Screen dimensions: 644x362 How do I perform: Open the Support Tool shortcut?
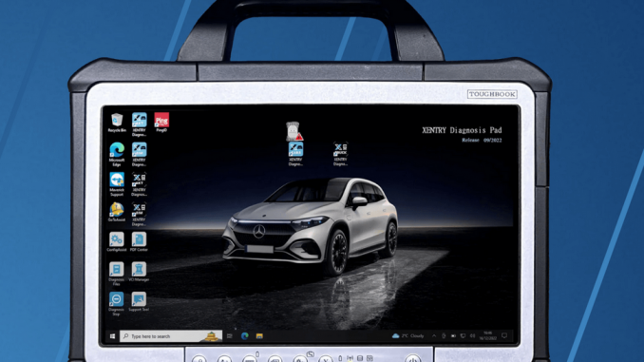coord(139,302)
